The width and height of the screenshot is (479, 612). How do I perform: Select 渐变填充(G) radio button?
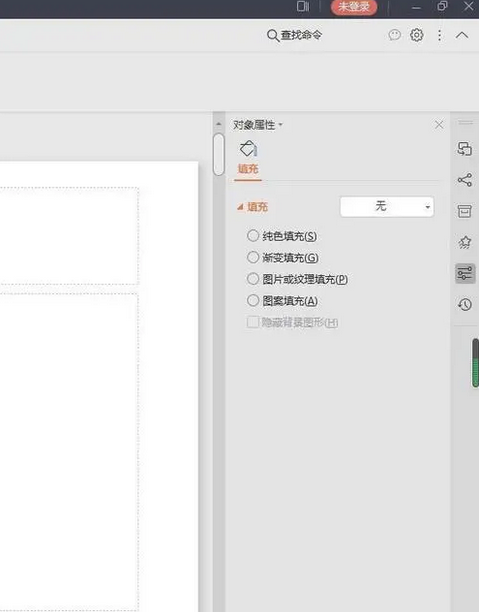(x=253, y=257)
